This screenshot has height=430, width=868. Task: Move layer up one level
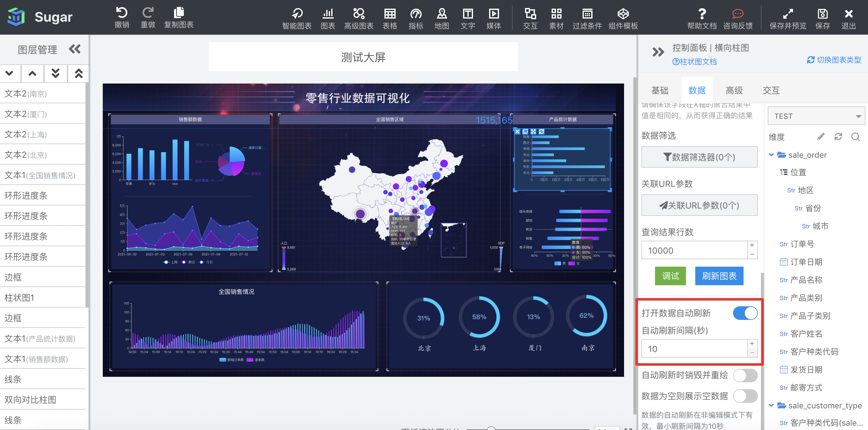[x=32, y=73]
